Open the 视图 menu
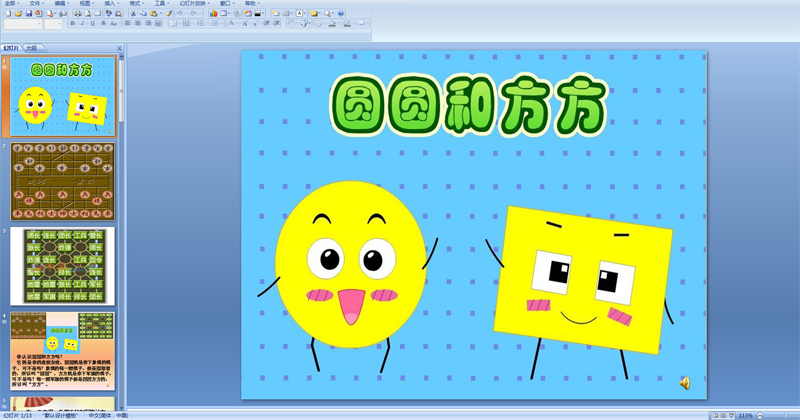 [85, 4]
